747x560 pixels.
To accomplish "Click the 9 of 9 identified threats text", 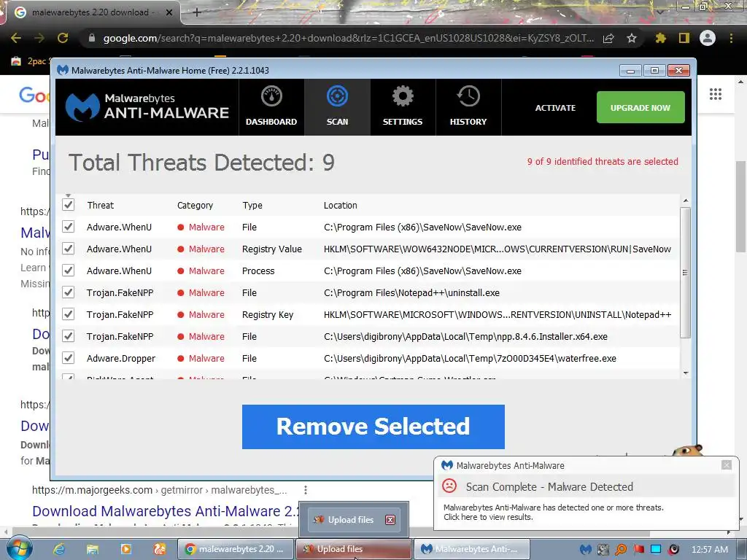I will pyautogui.click(x=602, y=161).
